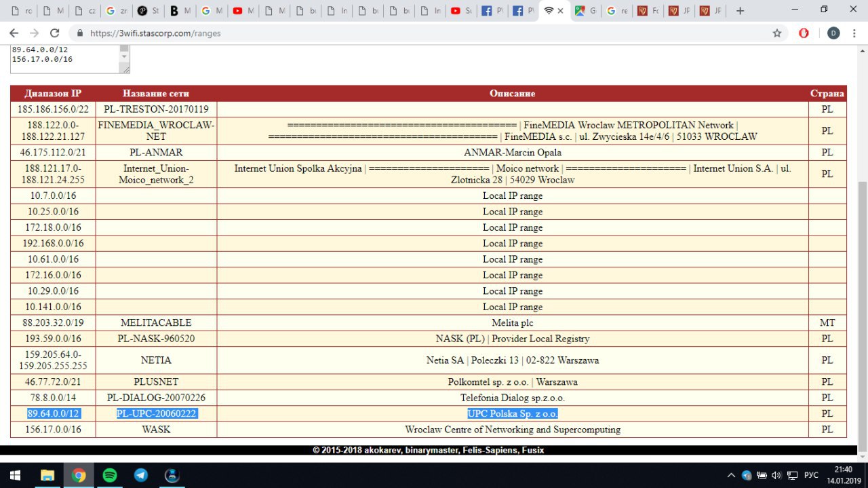Click the Wroclaw Centre of Networking description
Screen dimensions: 868x488
tap(513, 430)
